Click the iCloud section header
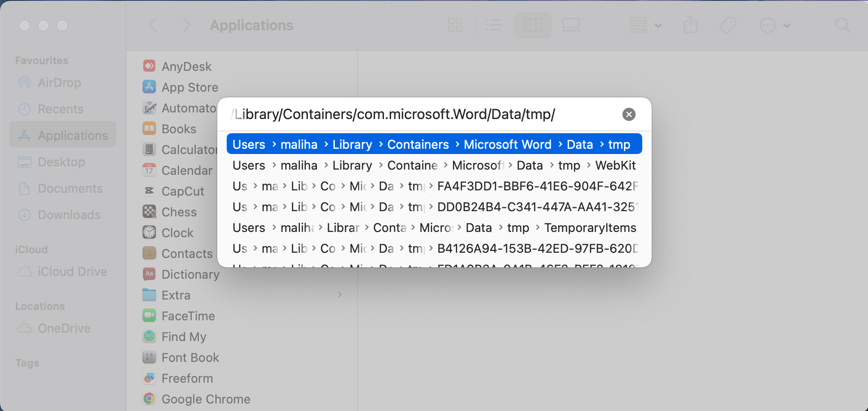Image resolution: width=868 pixels, height=411 pixels. [31, 249]
